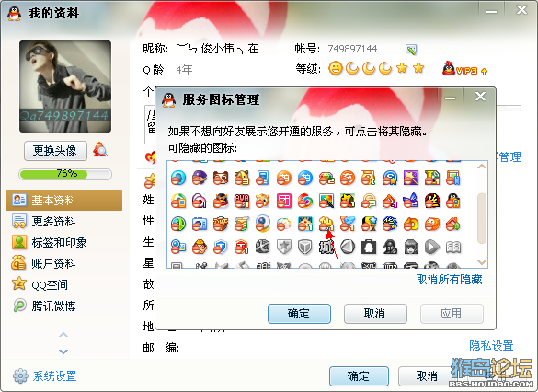This screenshot has height=392, width=538.
Task: Hide the orange D service icon
Action: [411, 224]
